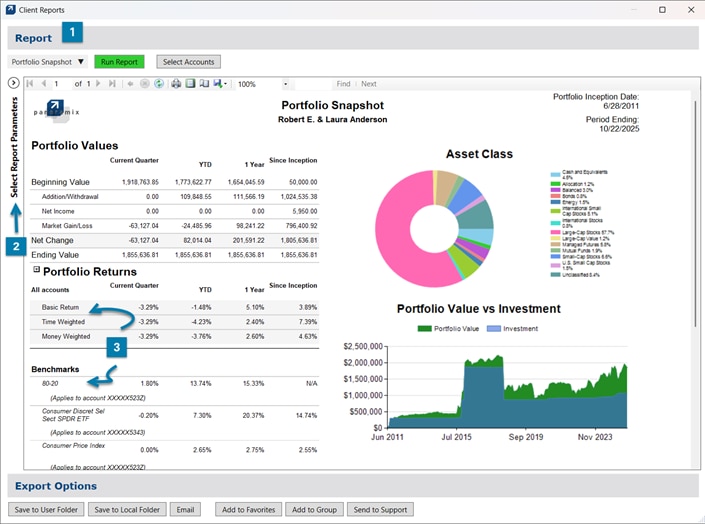Image resolution: width=705 pixels, height=524 pixels.
Task: Open the Page Setup icon
Action: point(204,84)
